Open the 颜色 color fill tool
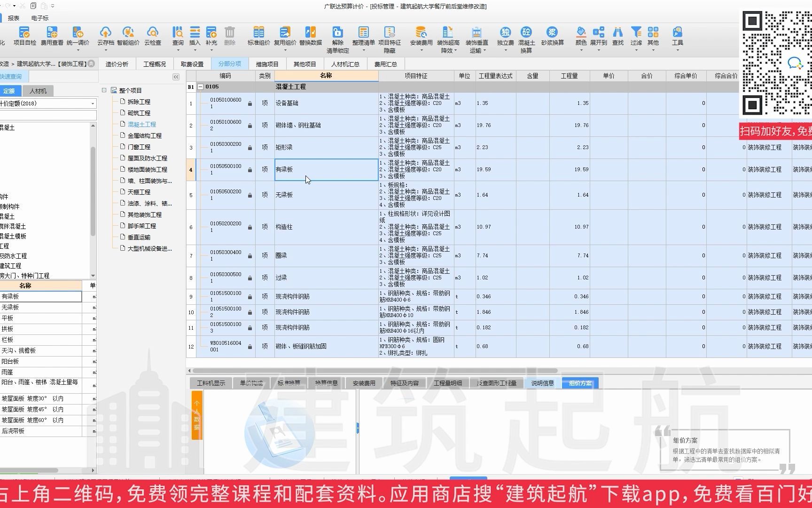 click(x=581, y=36)
